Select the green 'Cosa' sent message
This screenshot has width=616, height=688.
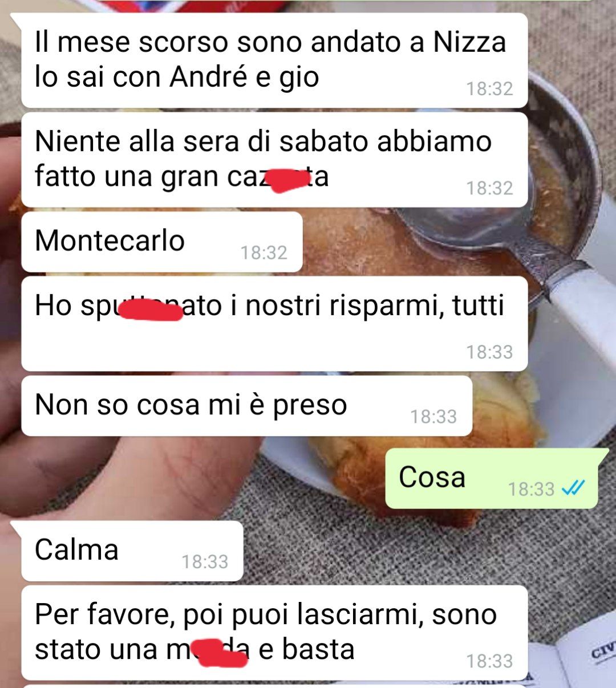point(492,478)
